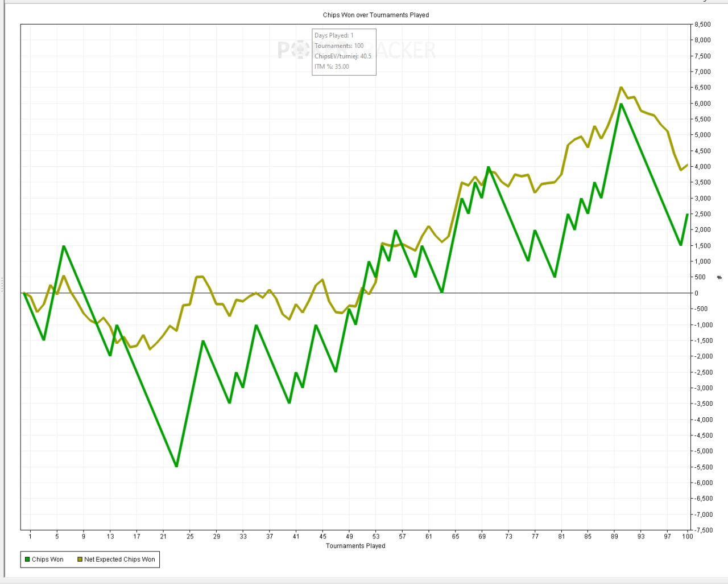Click the chart title "Chips Won over Tournaments Played"
This screenshot has height=584, width=728.
click(x=375, y=15)
